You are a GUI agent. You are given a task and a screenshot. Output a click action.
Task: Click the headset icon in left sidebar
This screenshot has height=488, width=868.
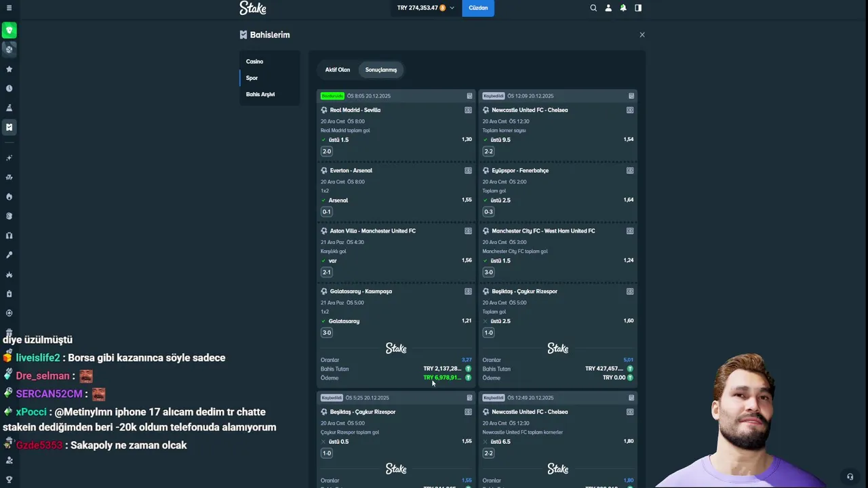pyautogui.click(x=9, y=235)
